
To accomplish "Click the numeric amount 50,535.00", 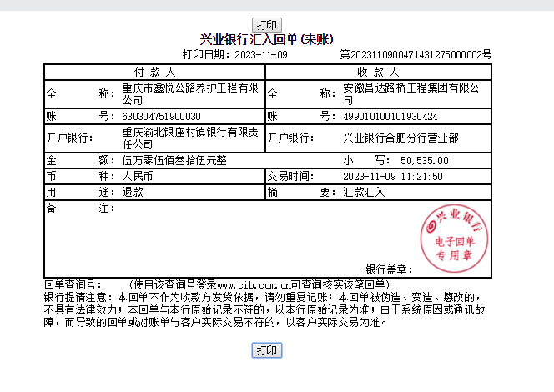I will (424, 160).
